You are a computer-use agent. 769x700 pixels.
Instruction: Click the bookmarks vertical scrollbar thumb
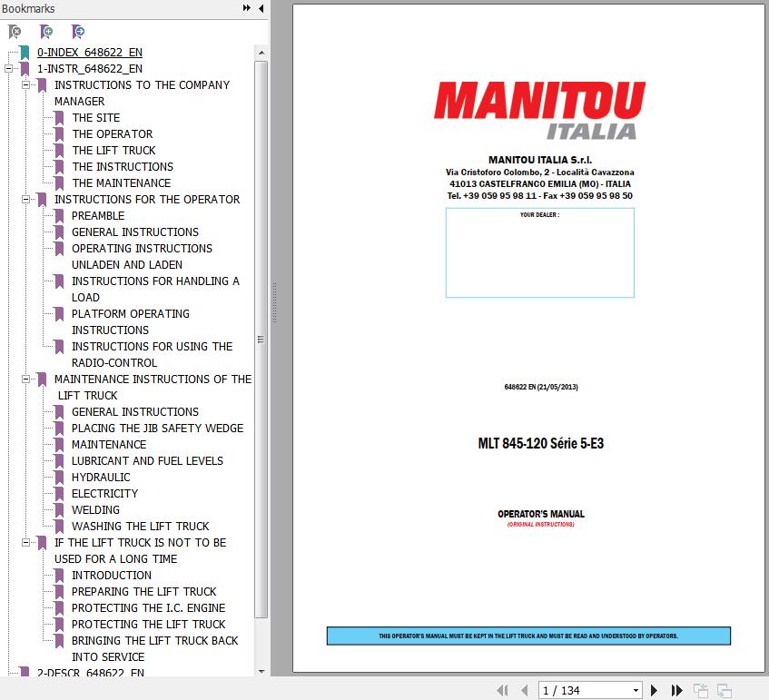261,340
